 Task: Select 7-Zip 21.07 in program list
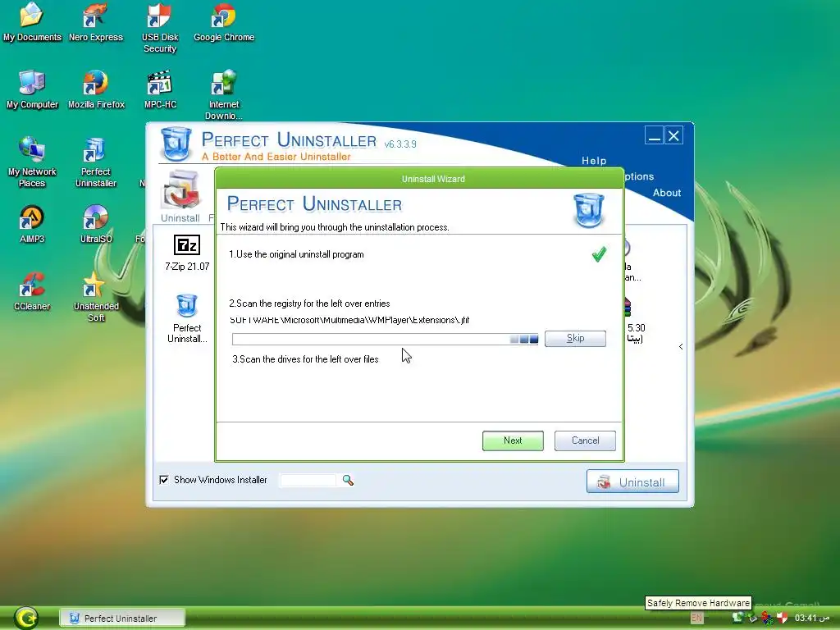(x=187, y=253)
